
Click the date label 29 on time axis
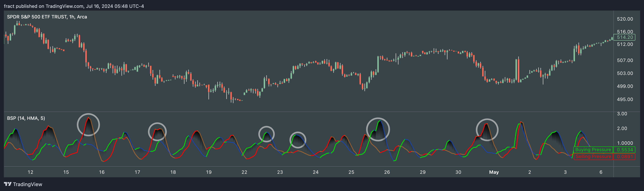coord(423,172)
